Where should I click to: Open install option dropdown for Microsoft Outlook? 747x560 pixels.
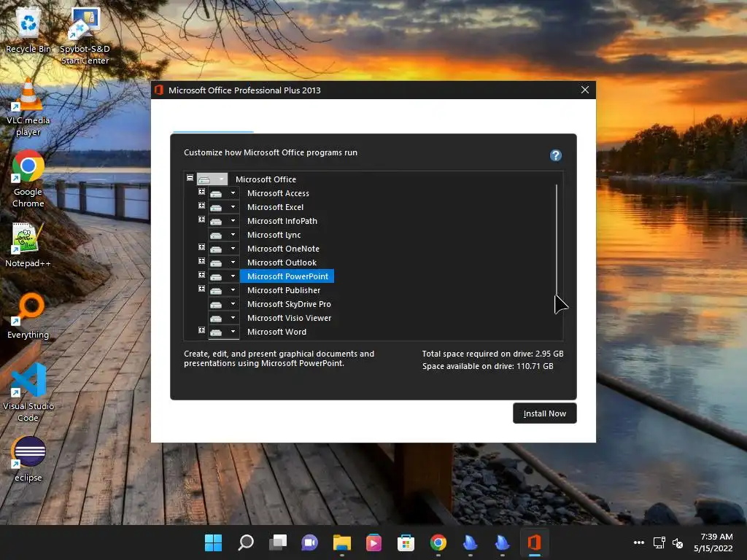(224, 262)
